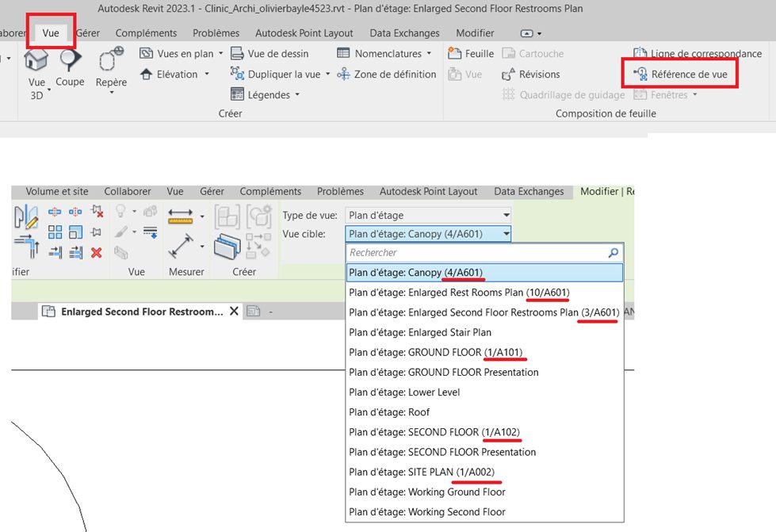Select the linework lines-with-arrow icon

pos(150,232)
